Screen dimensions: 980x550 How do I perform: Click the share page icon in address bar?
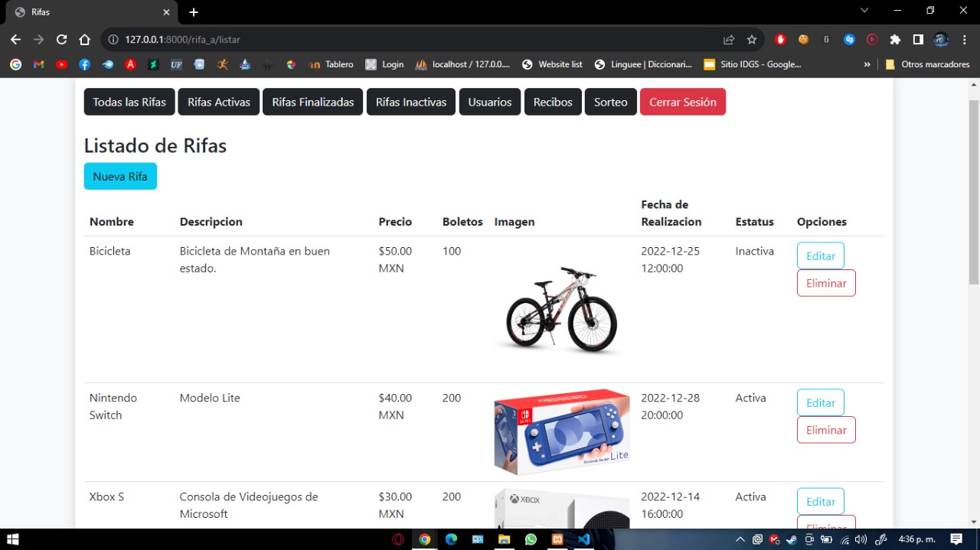click(729, 40)
